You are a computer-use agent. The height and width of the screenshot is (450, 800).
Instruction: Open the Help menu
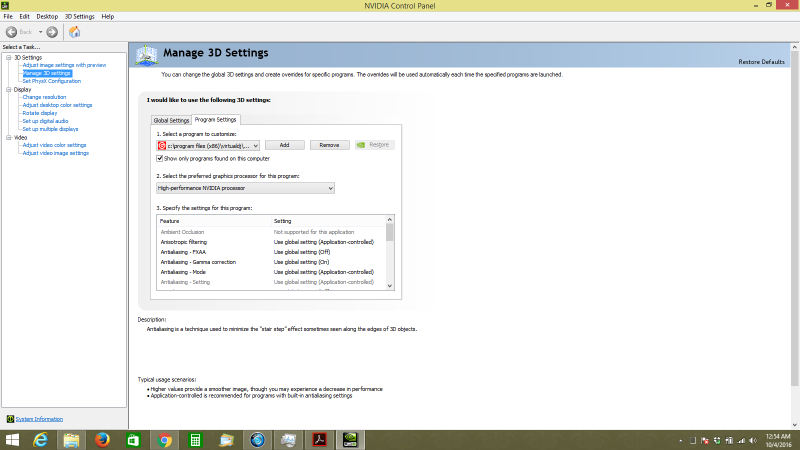click(x=108, y=16)
